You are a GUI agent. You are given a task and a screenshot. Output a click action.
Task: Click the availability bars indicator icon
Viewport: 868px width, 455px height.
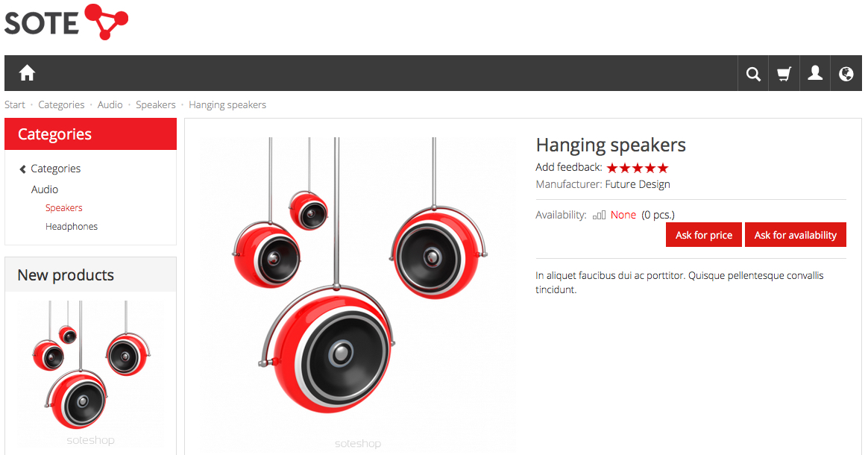[x=599, y=215]
